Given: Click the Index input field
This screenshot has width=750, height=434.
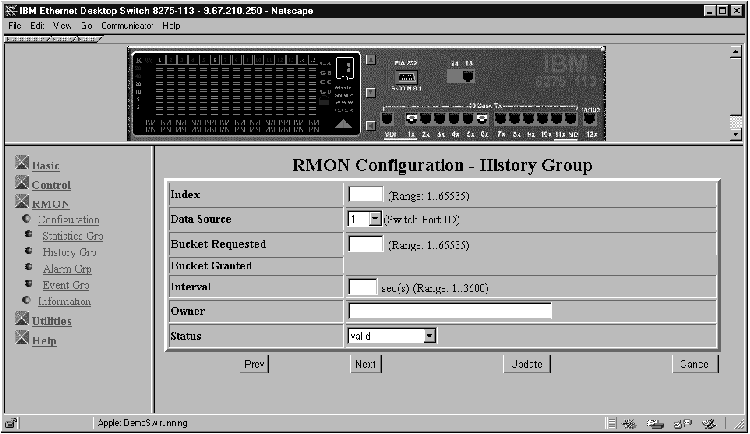Looking at the screenshot, I should coord(365,194).
